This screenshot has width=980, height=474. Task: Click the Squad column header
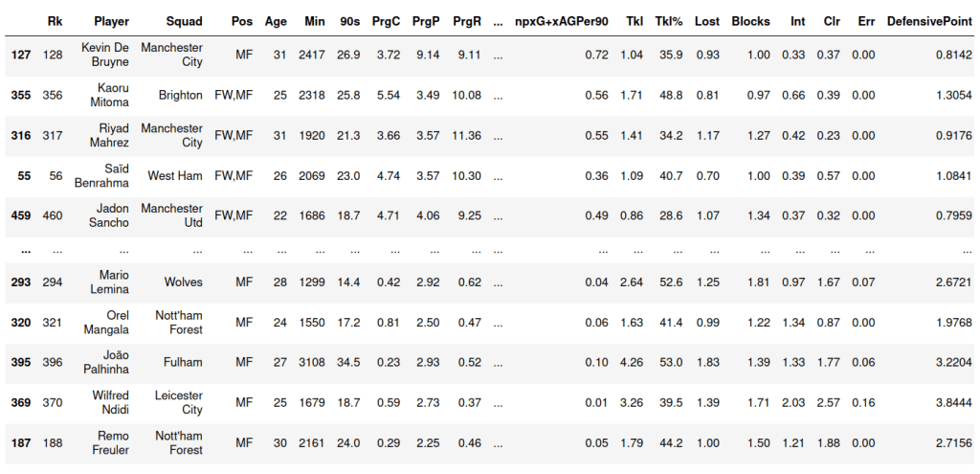184,20
